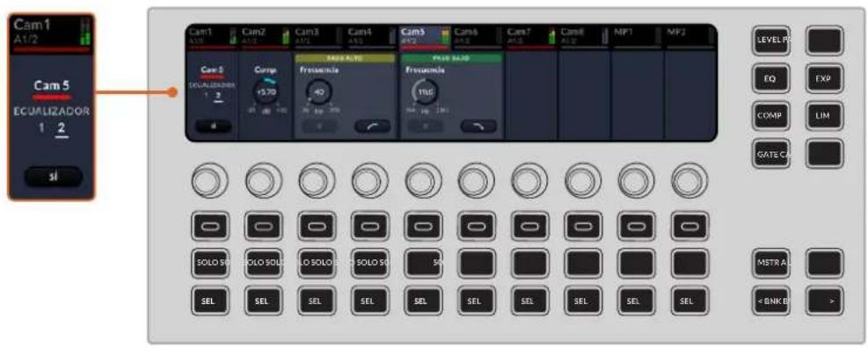Go to next bank with the > button

coord(824,301)
